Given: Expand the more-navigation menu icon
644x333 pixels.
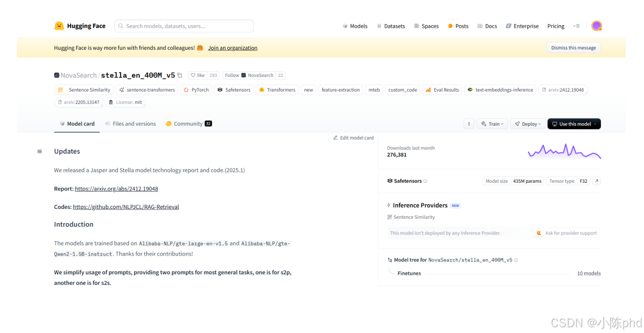Looking at the screenshot, I should coord(576,26).
